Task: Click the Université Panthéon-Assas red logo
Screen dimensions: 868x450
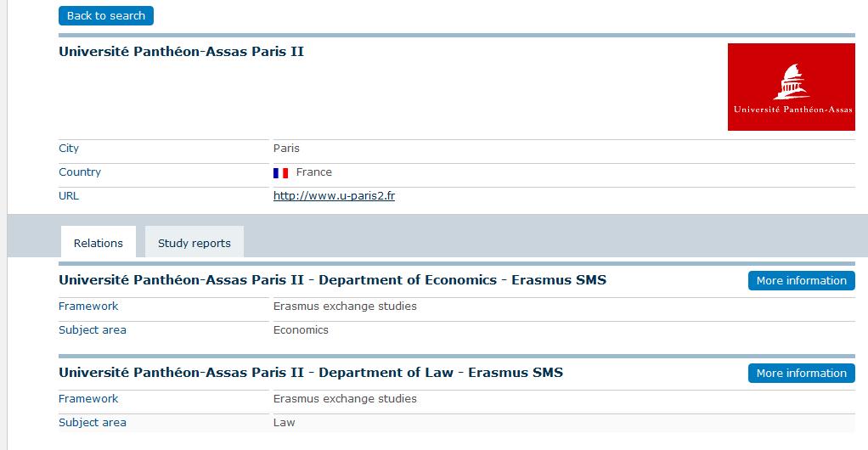Action: (791, 87)
